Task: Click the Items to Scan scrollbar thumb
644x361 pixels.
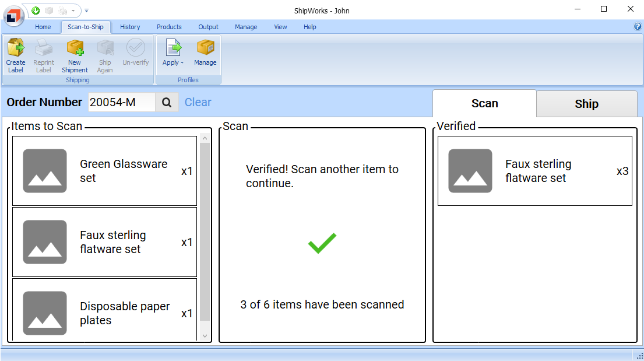Action: 205,232
